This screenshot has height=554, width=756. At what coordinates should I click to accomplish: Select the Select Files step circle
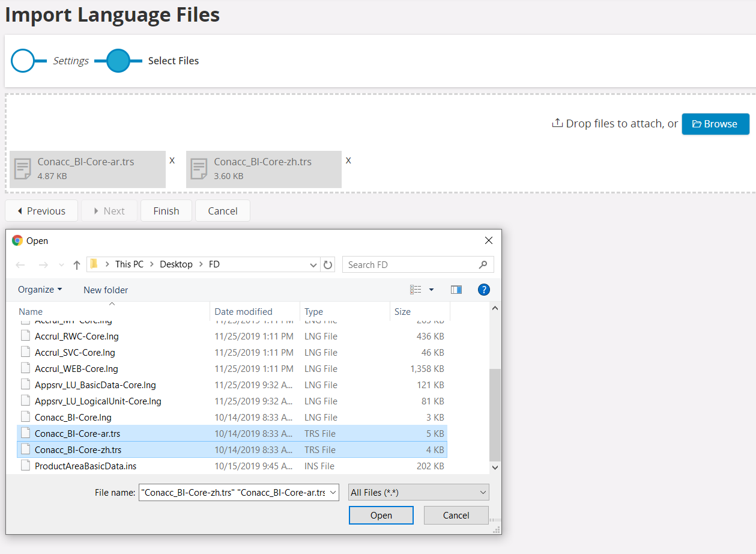(118, 61)
